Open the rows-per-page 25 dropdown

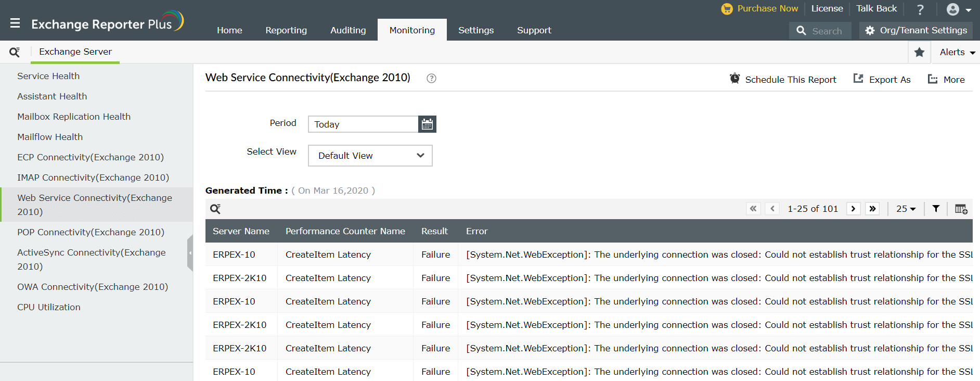click(906, 209)
